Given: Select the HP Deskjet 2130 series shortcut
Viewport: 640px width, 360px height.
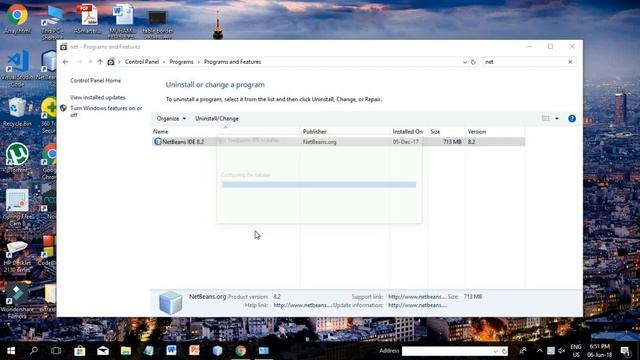Looking at the screenshot, I should (x=17, y=256).
